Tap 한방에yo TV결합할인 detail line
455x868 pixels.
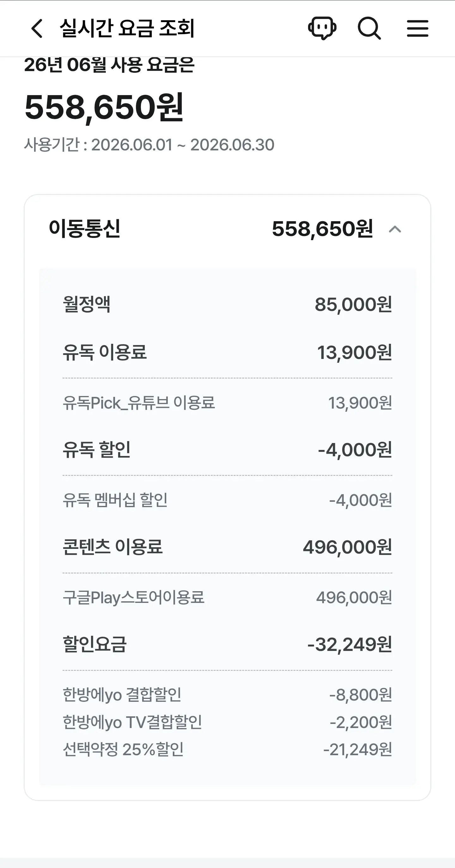click(227, 722)
